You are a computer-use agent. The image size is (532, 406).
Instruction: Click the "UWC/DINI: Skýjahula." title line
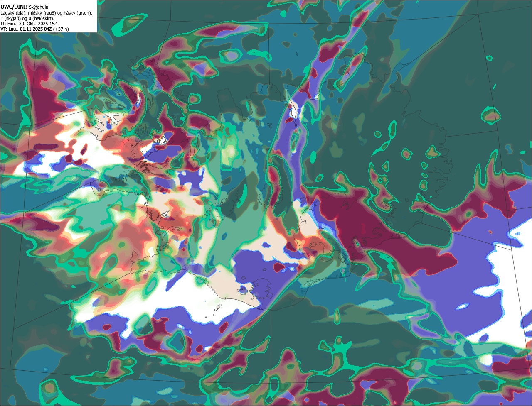pos(25,7)
